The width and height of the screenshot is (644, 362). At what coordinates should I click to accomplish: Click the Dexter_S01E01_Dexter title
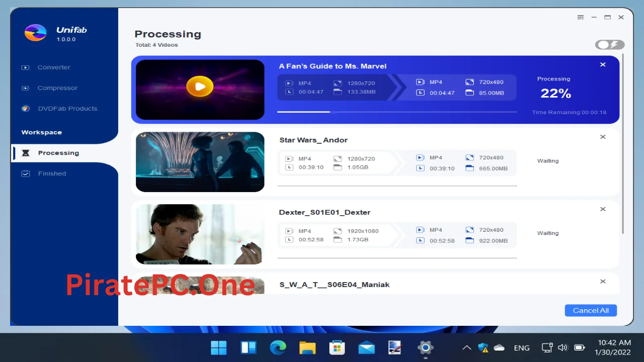point(325,213)
